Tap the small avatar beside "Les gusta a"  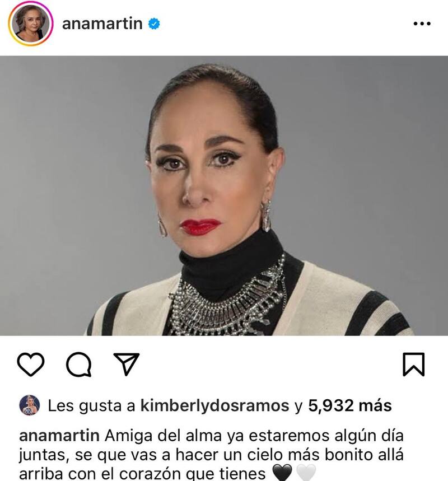click(30, 405)
